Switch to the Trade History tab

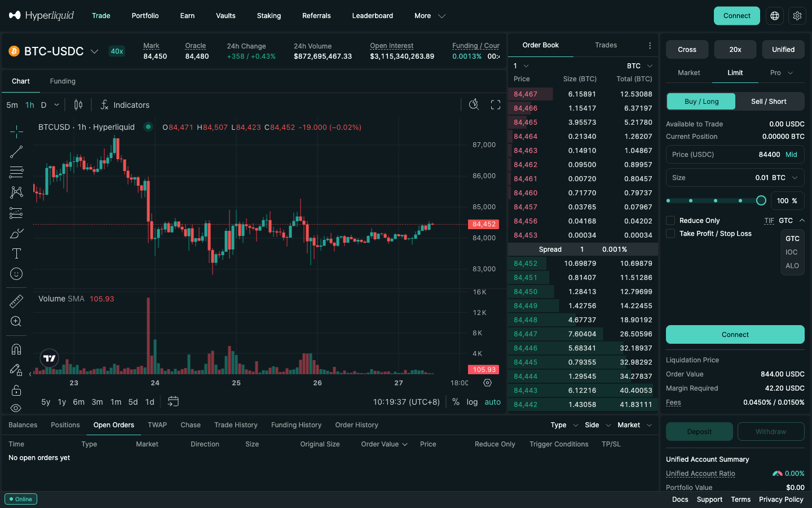point(236,425)
